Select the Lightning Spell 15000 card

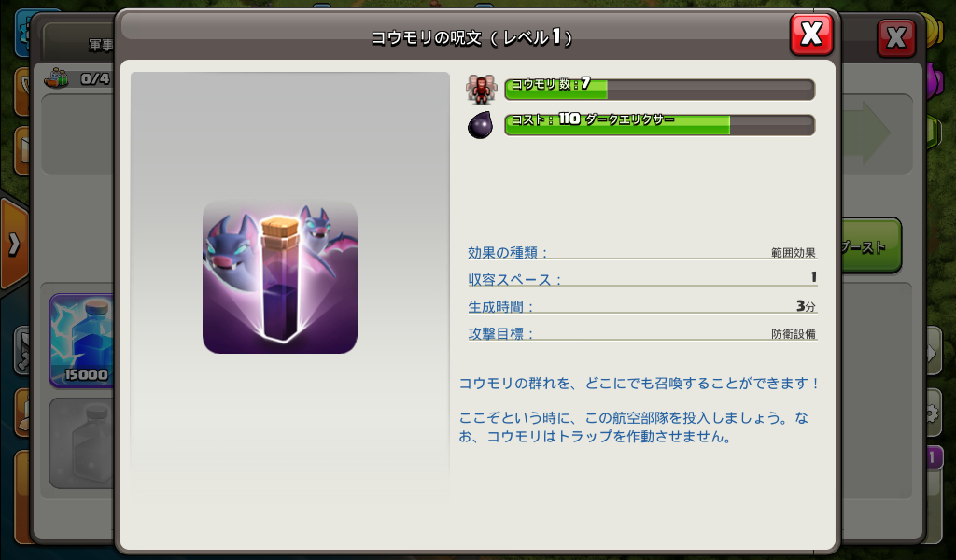click(82, 340)
